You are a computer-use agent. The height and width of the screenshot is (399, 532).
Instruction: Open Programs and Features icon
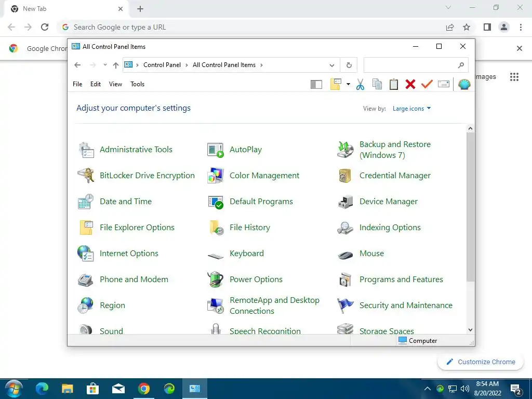click(345, 280)
